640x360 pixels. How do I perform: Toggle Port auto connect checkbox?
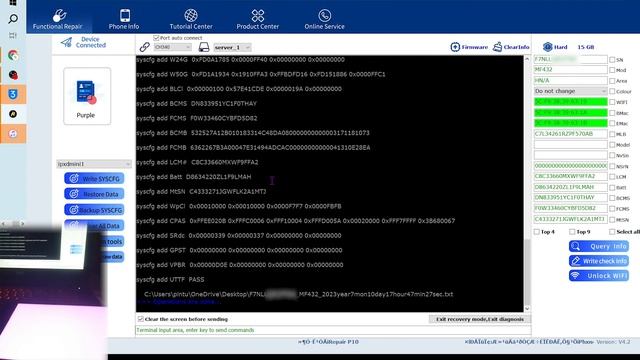156,38
